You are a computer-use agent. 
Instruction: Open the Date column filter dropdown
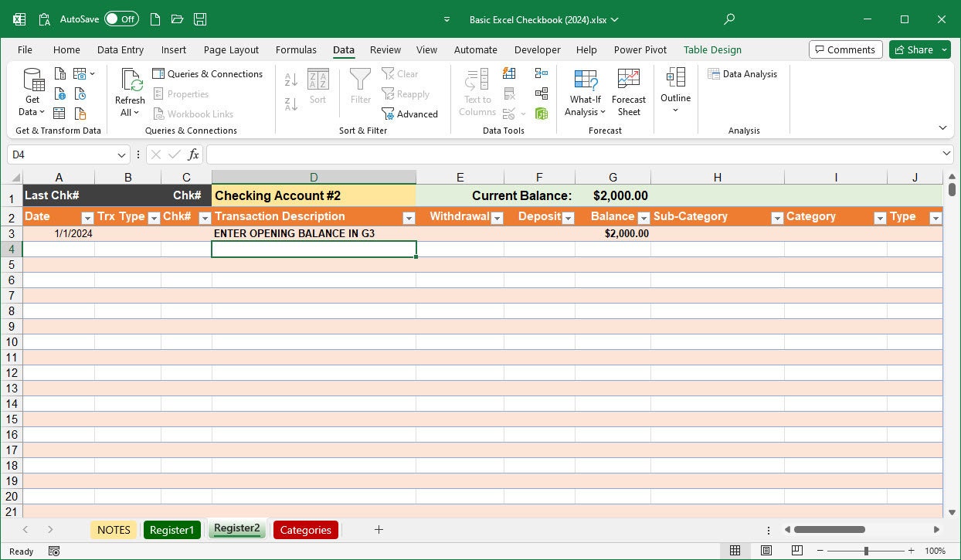tap(87, 217)
